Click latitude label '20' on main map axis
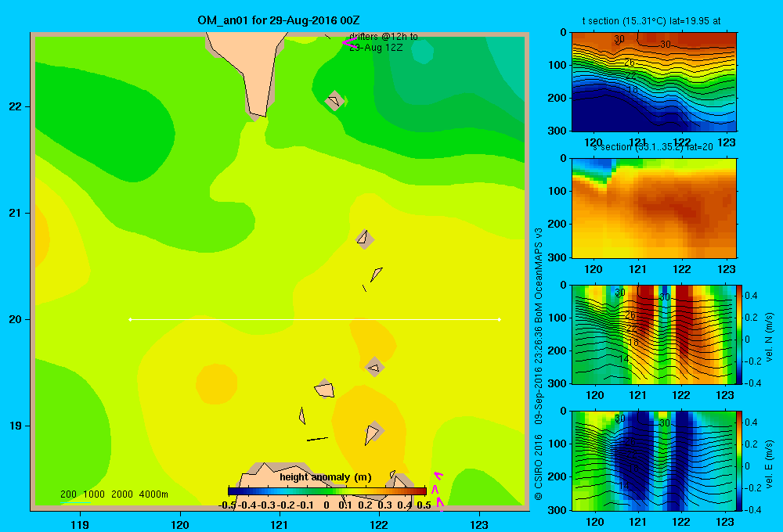783x532 pixels. [16, 319]
